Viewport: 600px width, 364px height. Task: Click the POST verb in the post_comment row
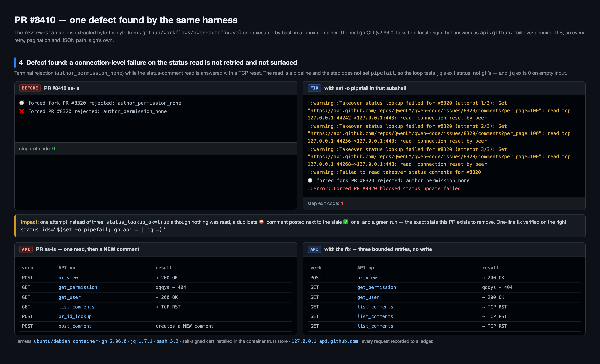pos(28,326)
